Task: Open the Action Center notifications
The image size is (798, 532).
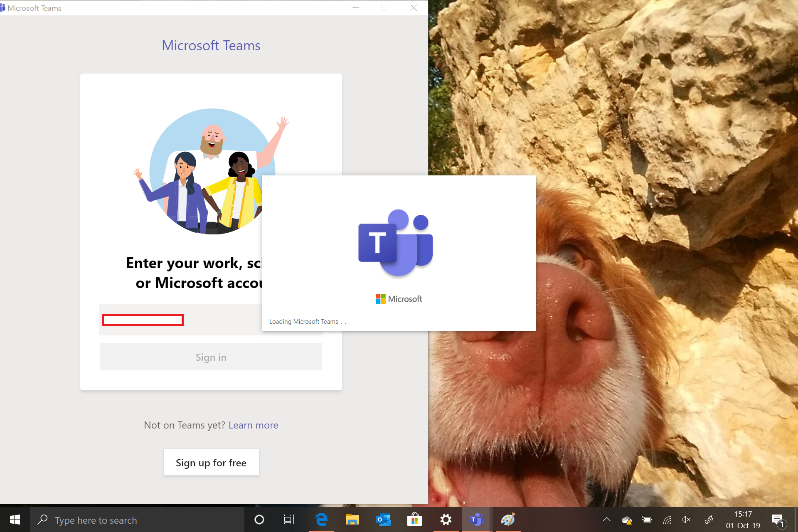Action: (x=778, y=520)
